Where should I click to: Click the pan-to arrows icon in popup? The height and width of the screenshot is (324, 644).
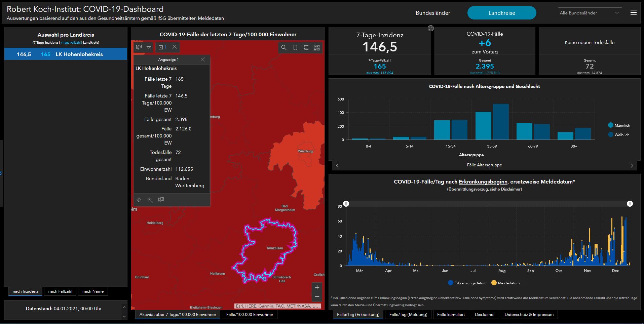pyautogui.click(x=139, y=200)
